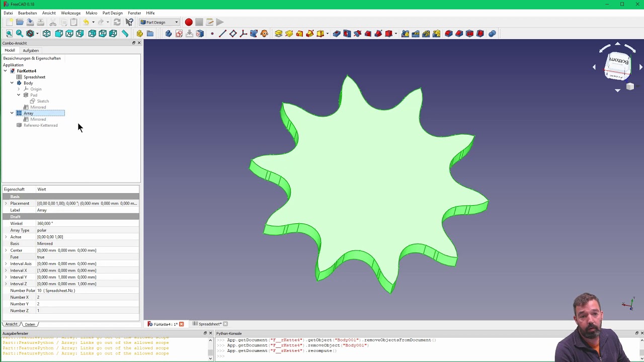Viewport: 644px width, 362px height.
Task: Click the macro record red button
Action: (x=189, y=22)
